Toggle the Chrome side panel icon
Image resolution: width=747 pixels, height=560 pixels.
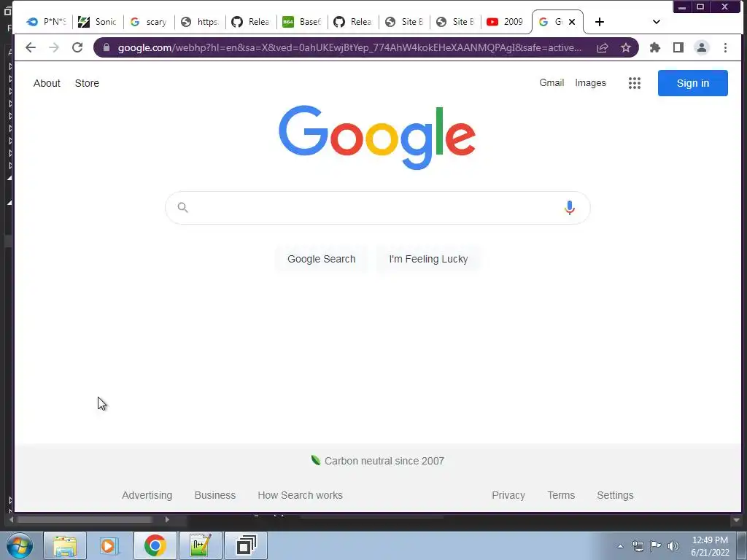pos(678,47)
